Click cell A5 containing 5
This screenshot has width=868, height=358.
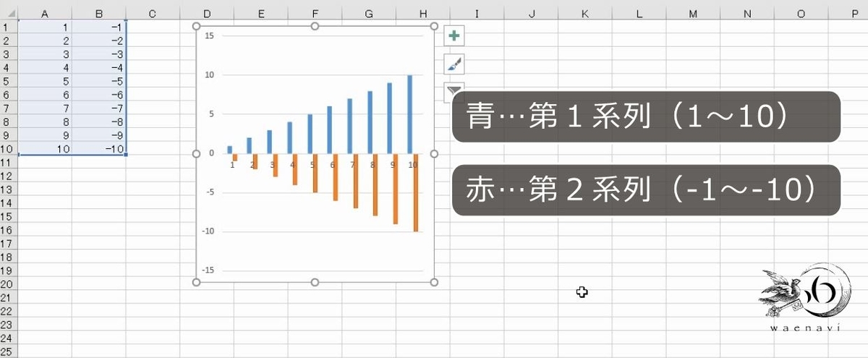click(x=45, y=82)
